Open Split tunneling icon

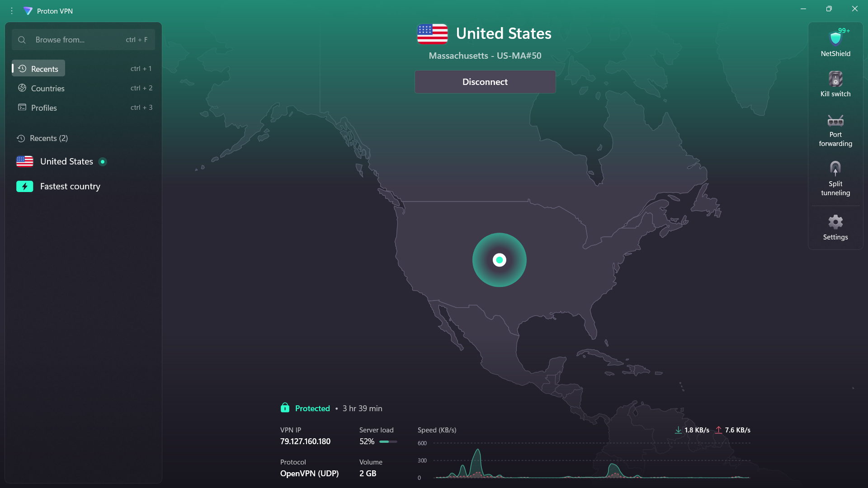[x=835, y=169]
